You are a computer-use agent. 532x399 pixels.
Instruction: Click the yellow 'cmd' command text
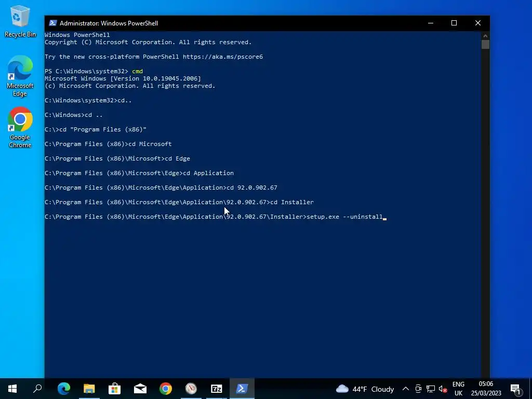(137, 71)
